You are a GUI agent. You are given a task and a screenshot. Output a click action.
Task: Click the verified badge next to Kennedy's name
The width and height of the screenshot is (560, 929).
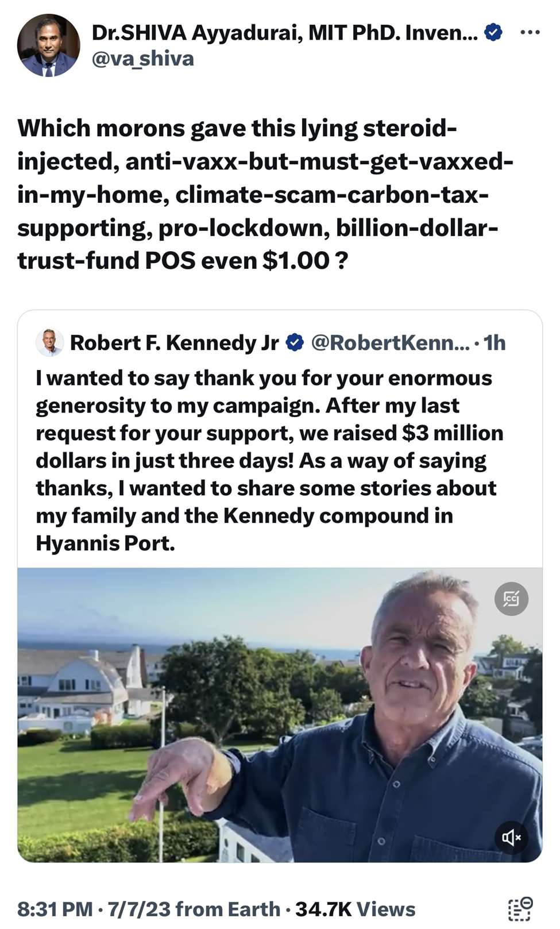pyautogui.click(x=295, y=342)
